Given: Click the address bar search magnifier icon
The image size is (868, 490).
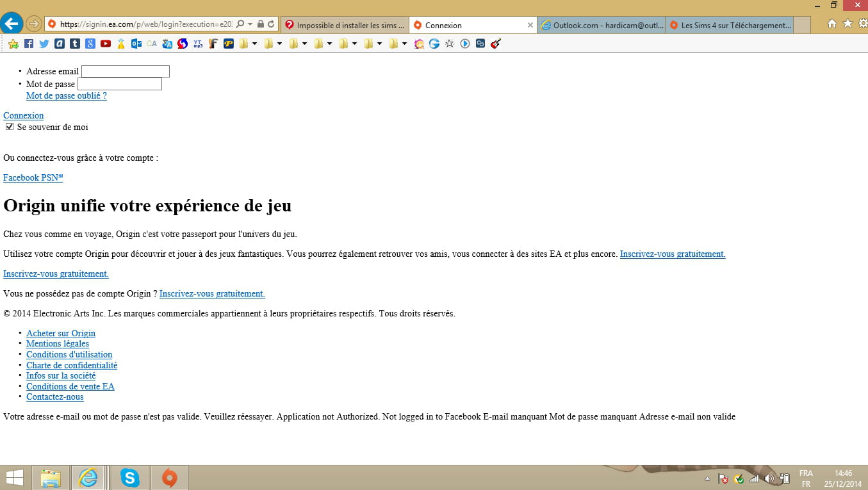Looking at the screenshot, I should [240, 24].
